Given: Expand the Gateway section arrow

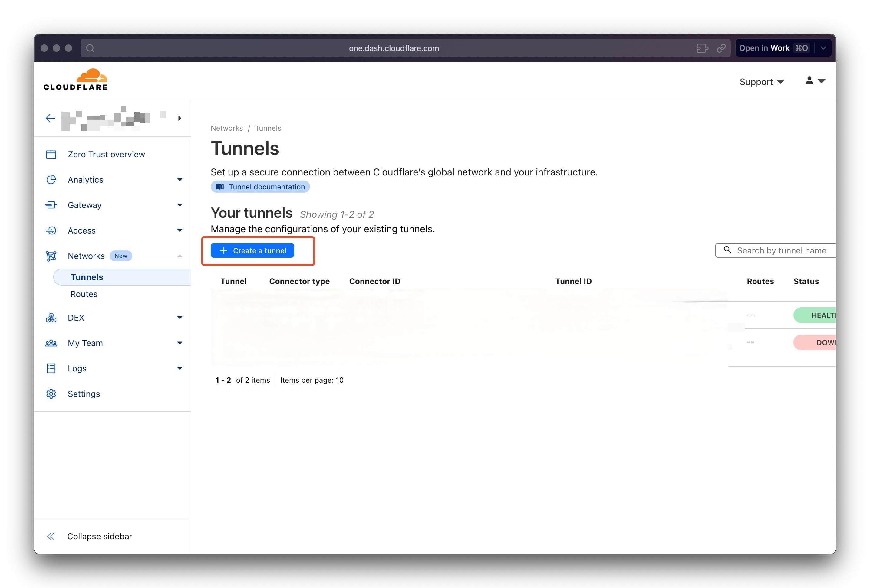Looking at the screenshot, I should [x=180, y=205].
